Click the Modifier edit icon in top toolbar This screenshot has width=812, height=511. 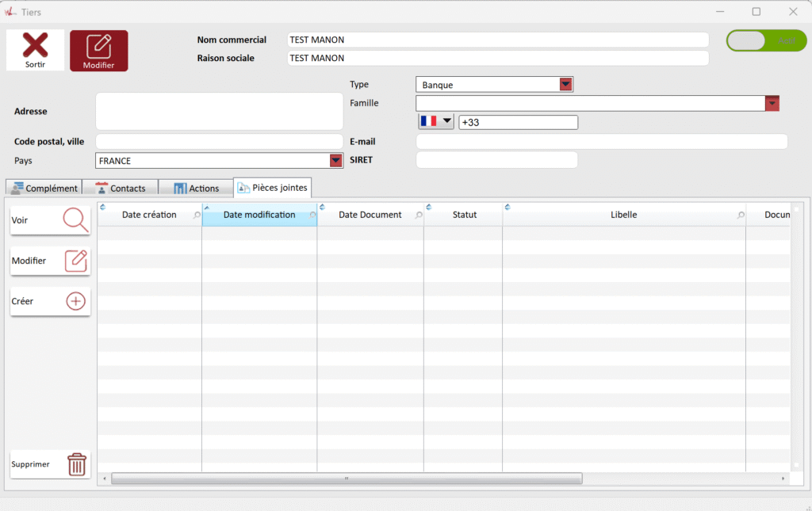[x=99, y=46]
